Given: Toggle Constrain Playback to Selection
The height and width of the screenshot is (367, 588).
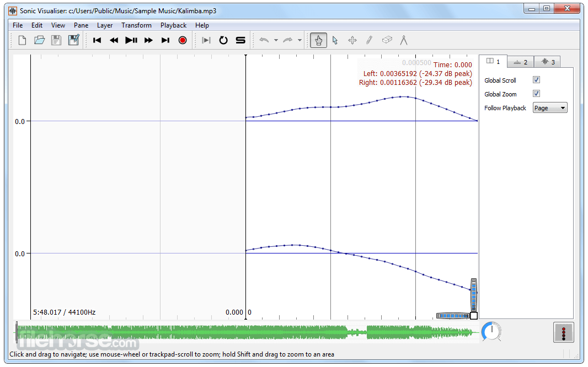Looking at the screenshot, I should tap(206, 40).
